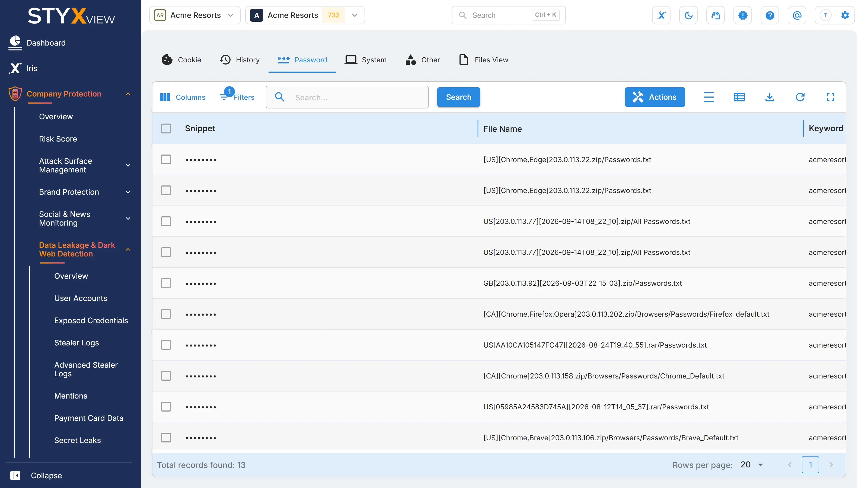The height and width of the screenshot is (488, 868).
Task: Click the user avatar T icon
Action: click(825, 15)
